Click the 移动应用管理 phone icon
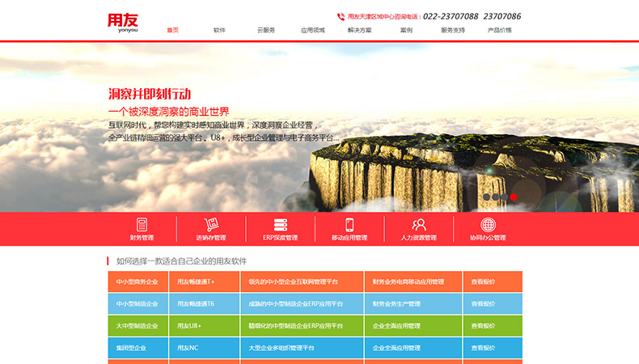 point(349,225)
